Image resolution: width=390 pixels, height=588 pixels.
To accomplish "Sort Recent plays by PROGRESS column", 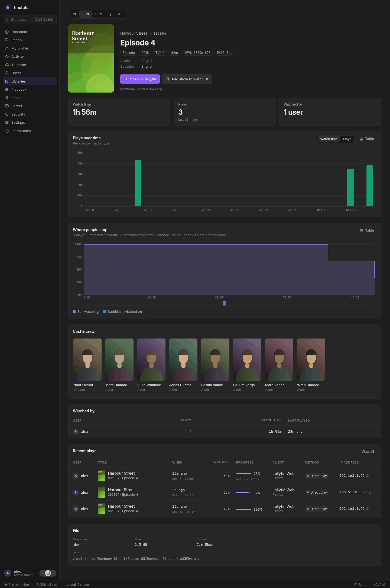I will tap(246, 462).
